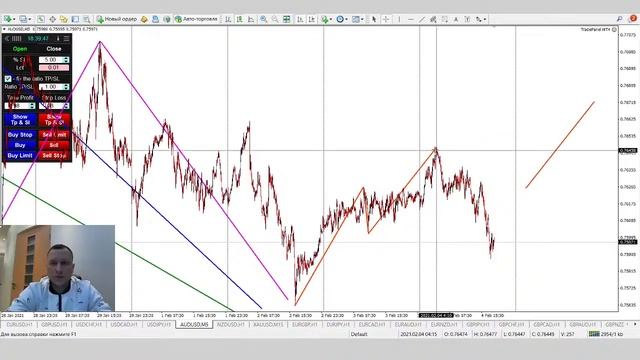This screenshot has height=360, width=640.
Task: Open the periods clock icon
Action: point(340,19)
